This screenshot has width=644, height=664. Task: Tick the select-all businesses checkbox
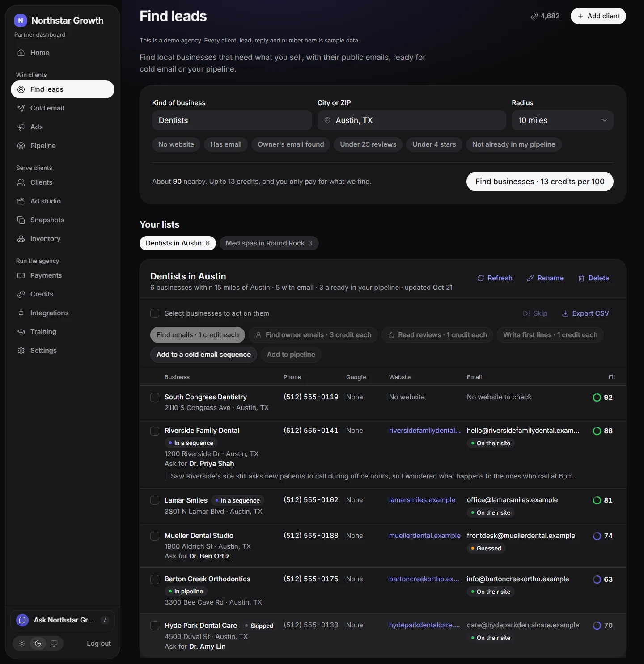155,313
